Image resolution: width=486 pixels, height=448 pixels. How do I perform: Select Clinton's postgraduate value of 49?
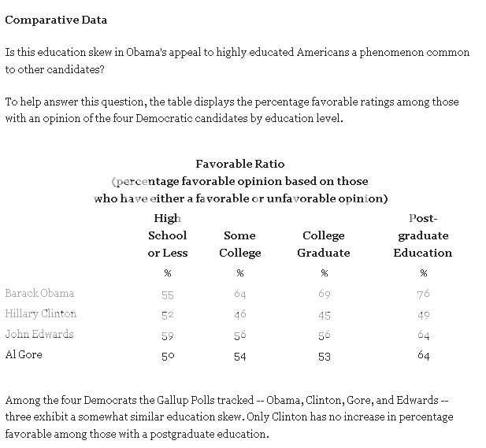(x=423, y=315)
